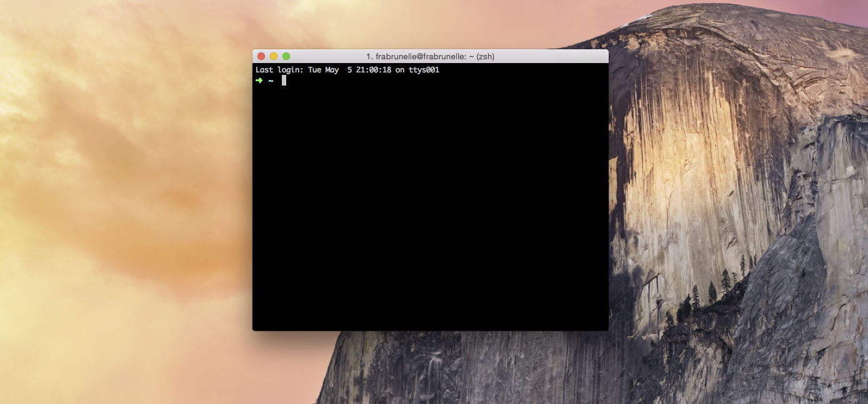The width and height of the screenshot is (868, 404).
Task: Click the yellow minimize traffic-light button
Action: pos(273,56)
